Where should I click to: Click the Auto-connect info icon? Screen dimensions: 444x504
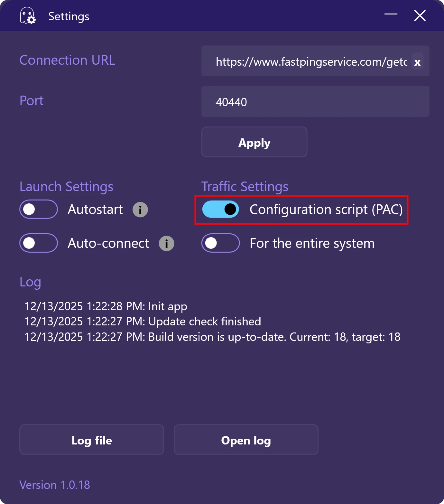pos(166,243)
